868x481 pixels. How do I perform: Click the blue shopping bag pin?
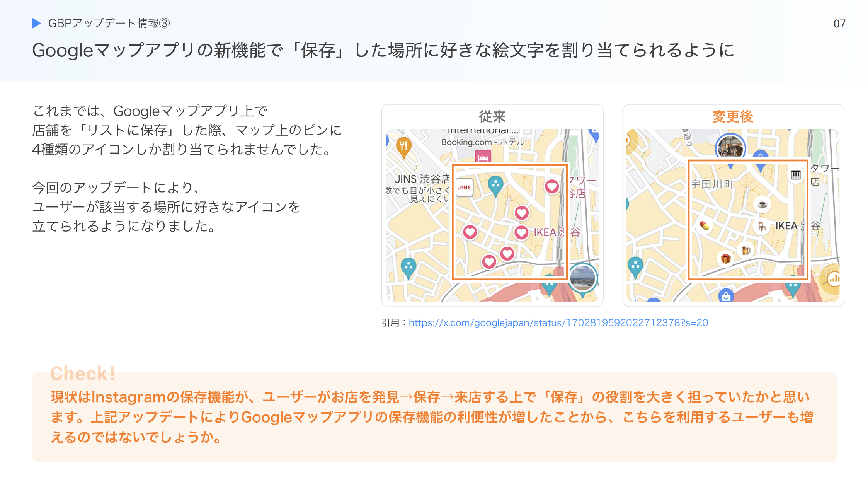click(x=726, y=297)
